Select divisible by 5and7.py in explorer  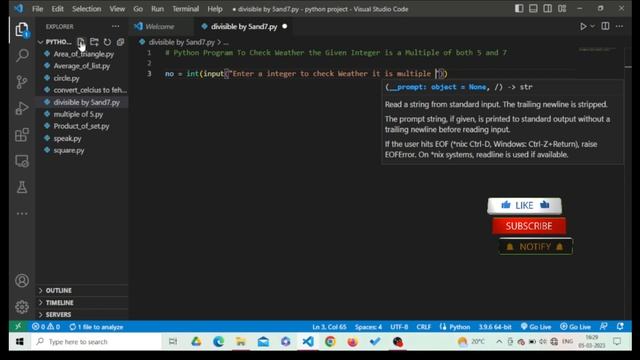tap(87, 102)
